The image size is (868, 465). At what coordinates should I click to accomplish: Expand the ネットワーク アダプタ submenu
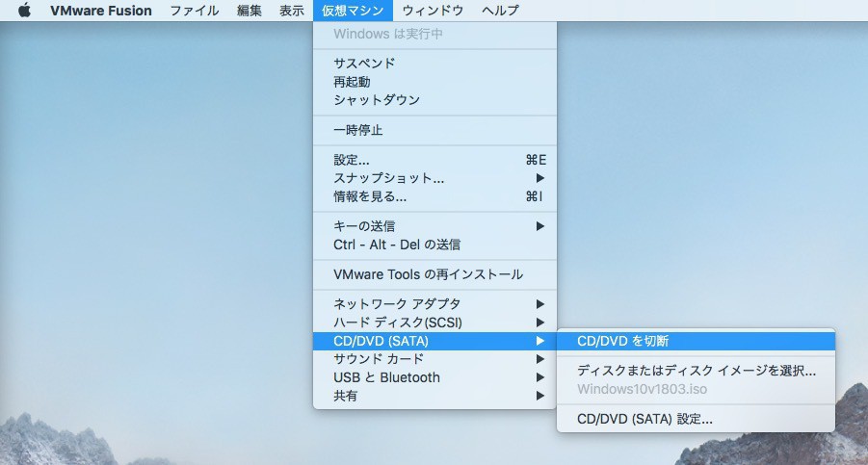pos(434,304)
